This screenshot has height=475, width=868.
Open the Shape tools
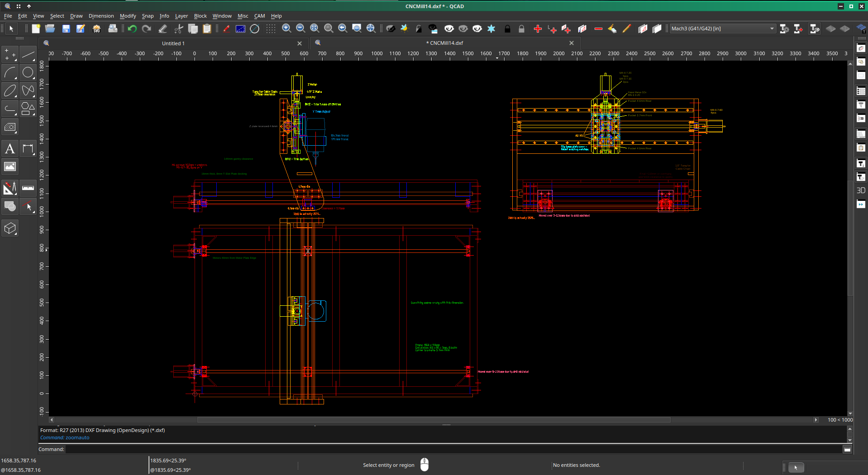[28, 109]
